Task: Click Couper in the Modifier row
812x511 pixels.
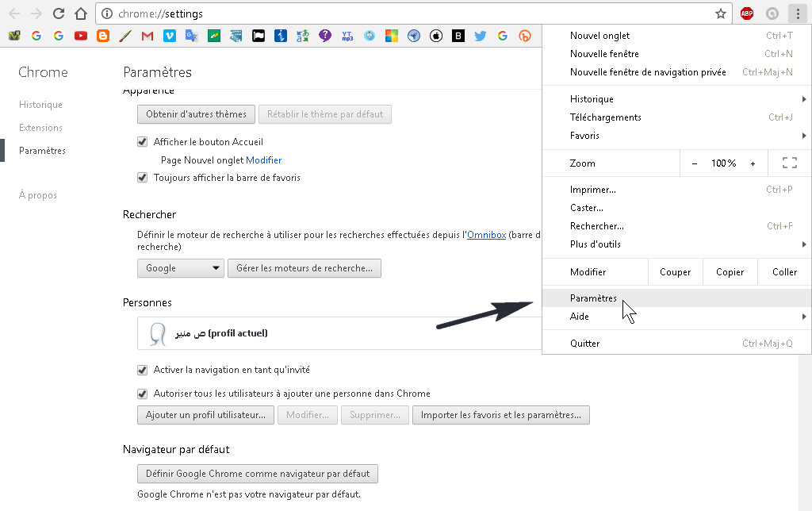Action: tap(676, 271)
